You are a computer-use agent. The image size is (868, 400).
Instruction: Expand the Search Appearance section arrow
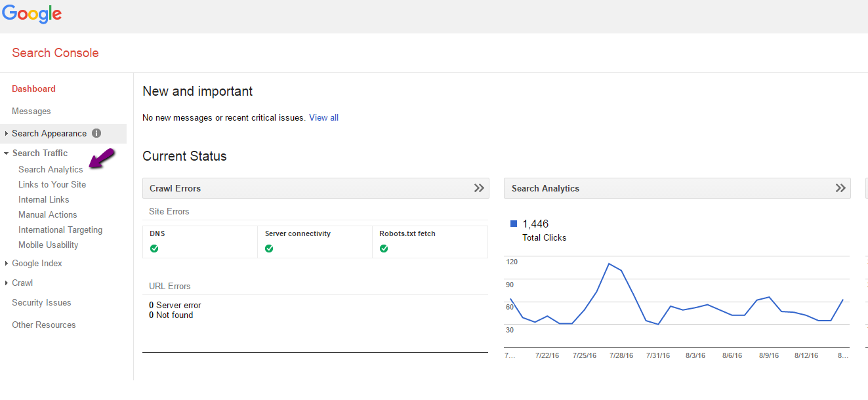pyautogui.click(x=7, y=134)
